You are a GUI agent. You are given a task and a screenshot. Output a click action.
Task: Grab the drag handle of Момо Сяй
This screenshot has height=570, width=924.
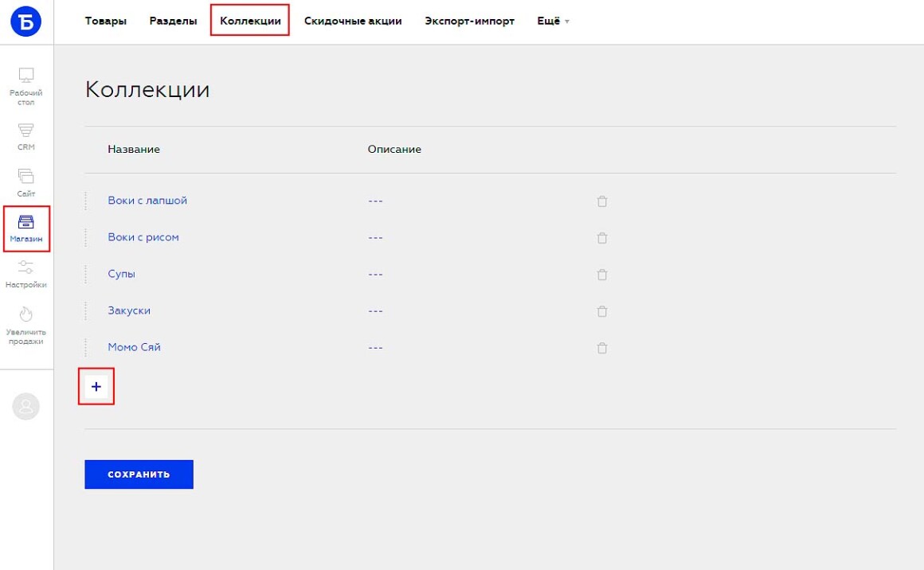pos(86,347)
